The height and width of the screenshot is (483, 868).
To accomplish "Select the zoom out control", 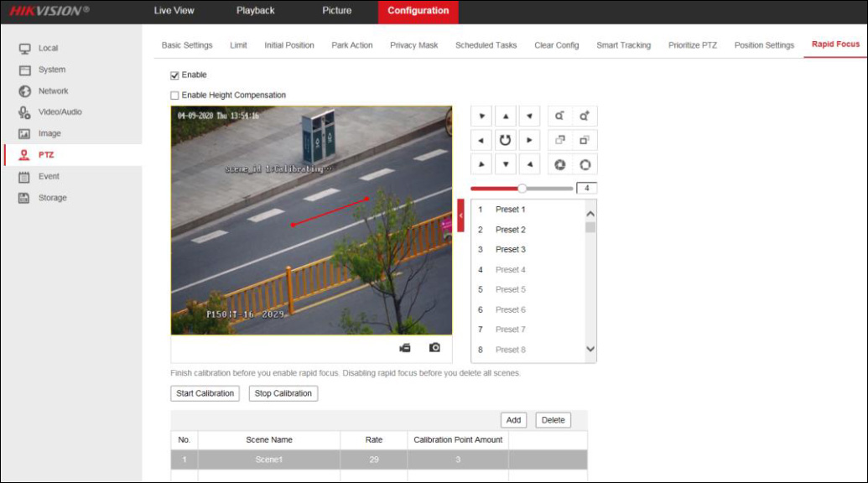I will click(x=560, y=116).
